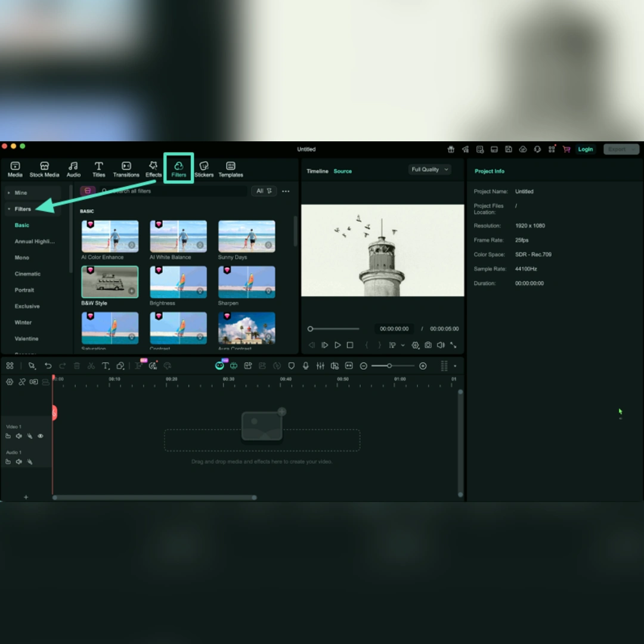The width and height of the screenshot is (644, 644).
Task: Add B&W Style filter via plus icon
Action: [x=131, y=291]
